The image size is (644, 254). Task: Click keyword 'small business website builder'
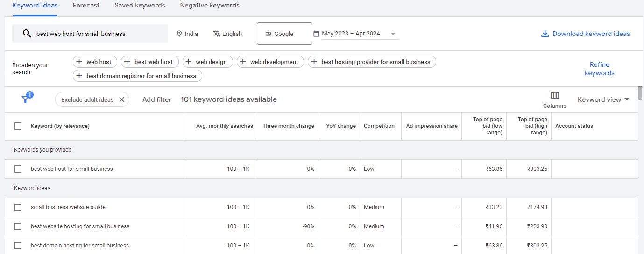(x=69, y=207)
